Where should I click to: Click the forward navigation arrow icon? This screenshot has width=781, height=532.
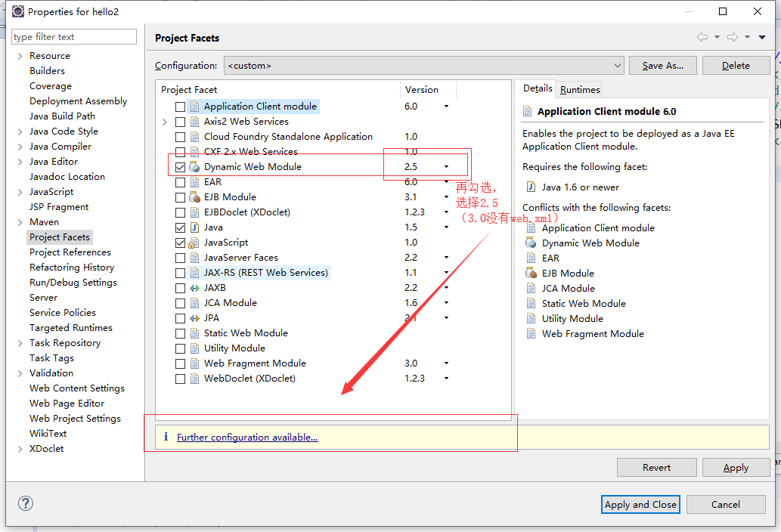point(732,37)
